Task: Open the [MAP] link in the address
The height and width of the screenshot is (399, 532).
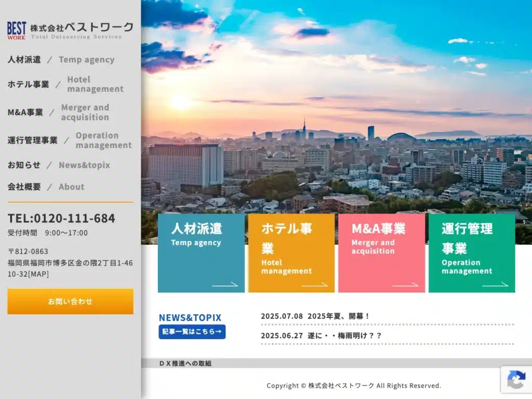Action: click(38, 274)
